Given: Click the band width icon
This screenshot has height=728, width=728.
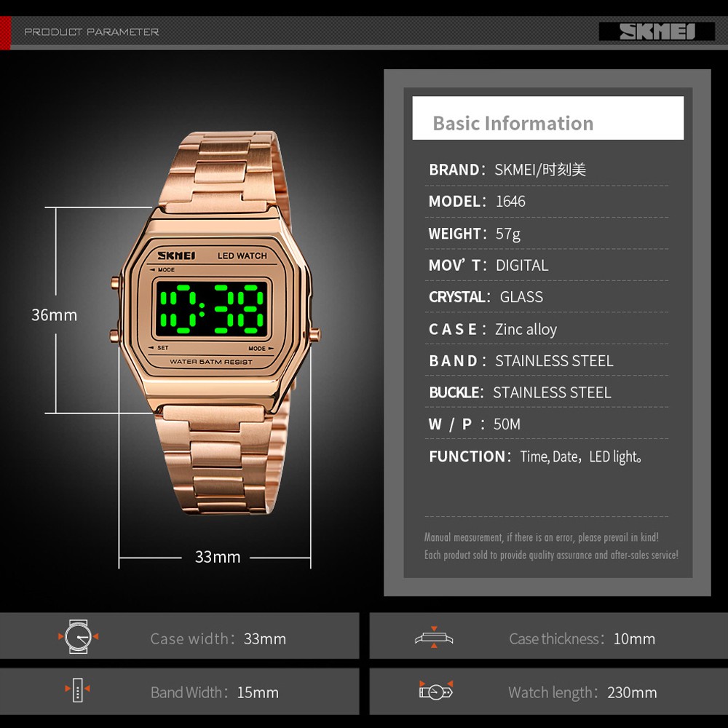Looking at the screenshot, I should tap(77, 689).
